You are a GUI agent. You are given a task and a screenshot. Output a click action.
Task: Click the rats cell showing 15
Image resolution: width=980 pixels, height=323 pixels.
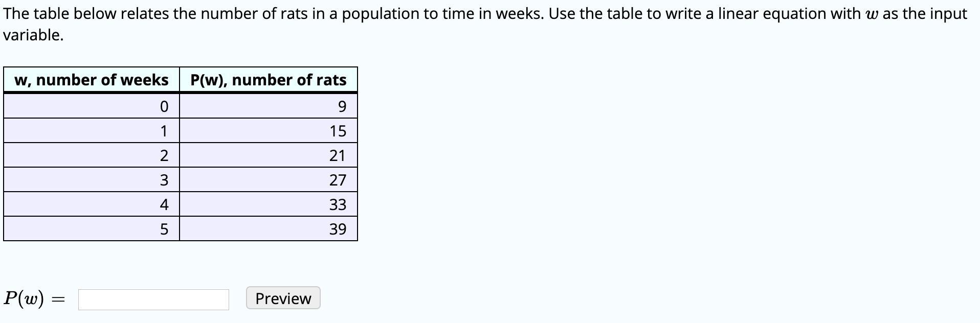[x=269, y=131]
